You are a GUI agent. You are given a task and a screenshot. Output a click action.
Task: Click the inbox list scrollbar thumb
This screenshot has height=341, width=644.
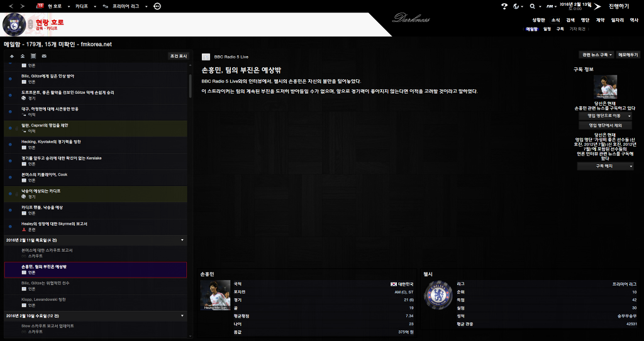tap(190, 86)
